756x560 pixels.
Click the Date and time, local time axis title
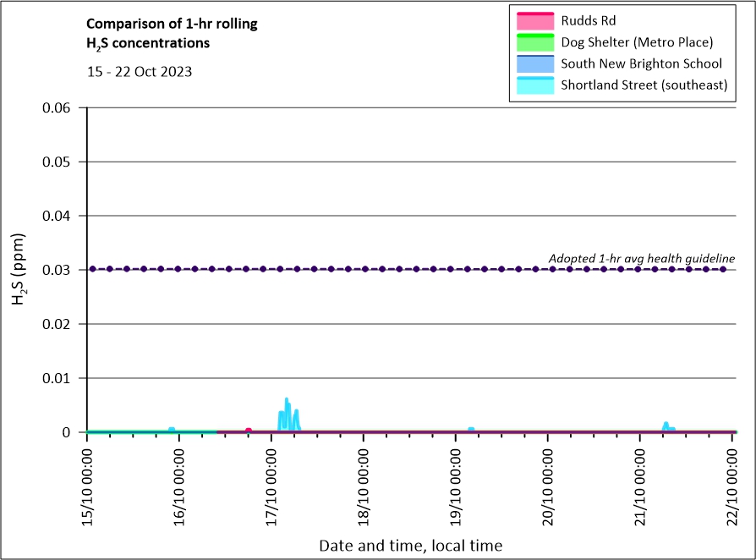tap(410, 546)
